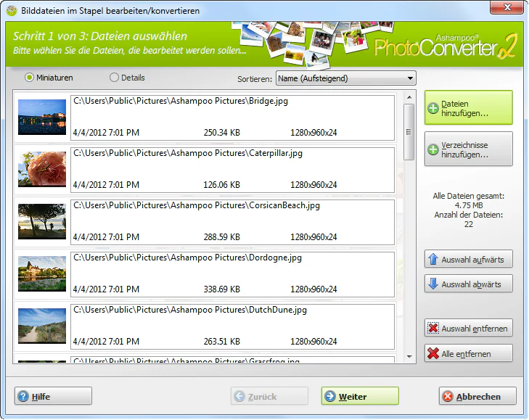529x420 pixels.
Task: Click the Dateien hinzufügen button label
Action: click(x=464, y=108)
